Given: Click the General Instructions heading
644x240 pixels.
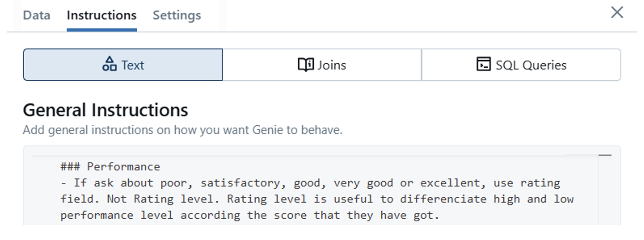Looking at the screenshot, I should click(x=105, y=110).
